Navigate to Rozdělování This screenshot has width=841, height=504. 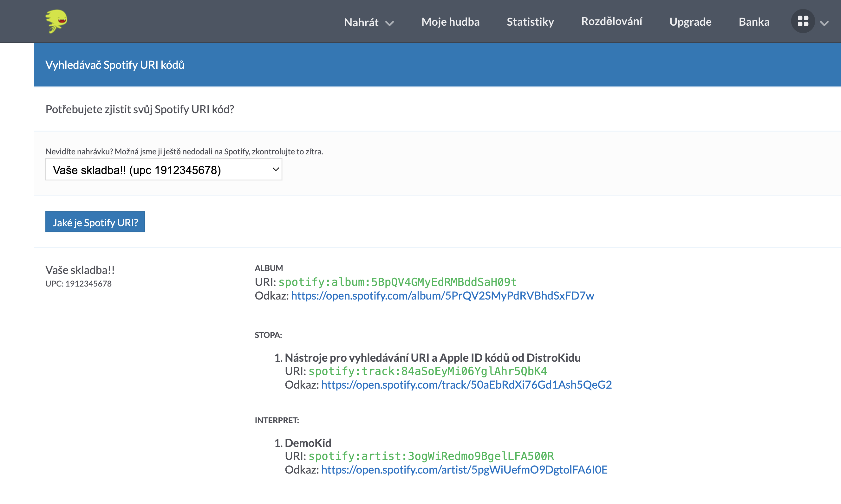coord(612,21)
